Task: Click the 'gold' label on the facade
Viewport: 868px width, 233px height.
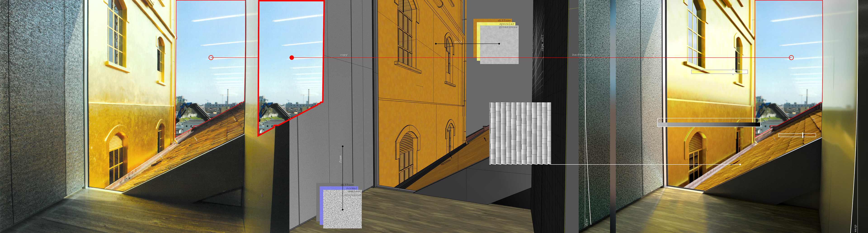Action: pos(458,42)
